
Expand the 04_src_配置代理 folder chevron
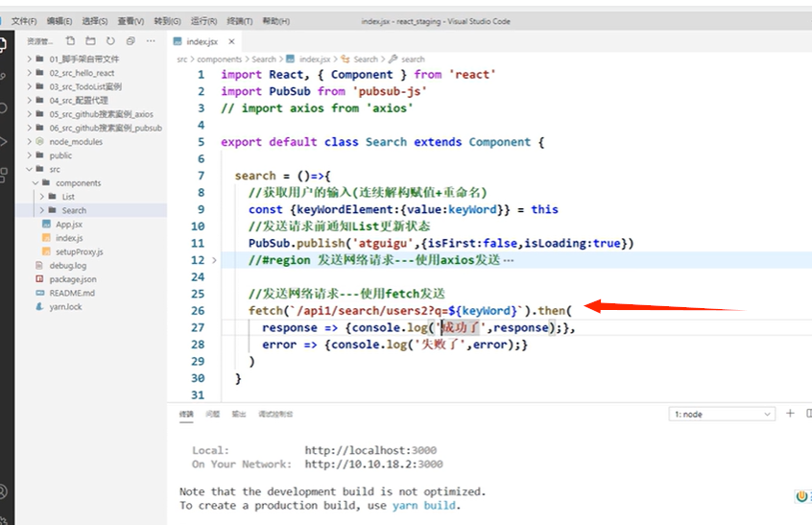coord(30,101)
